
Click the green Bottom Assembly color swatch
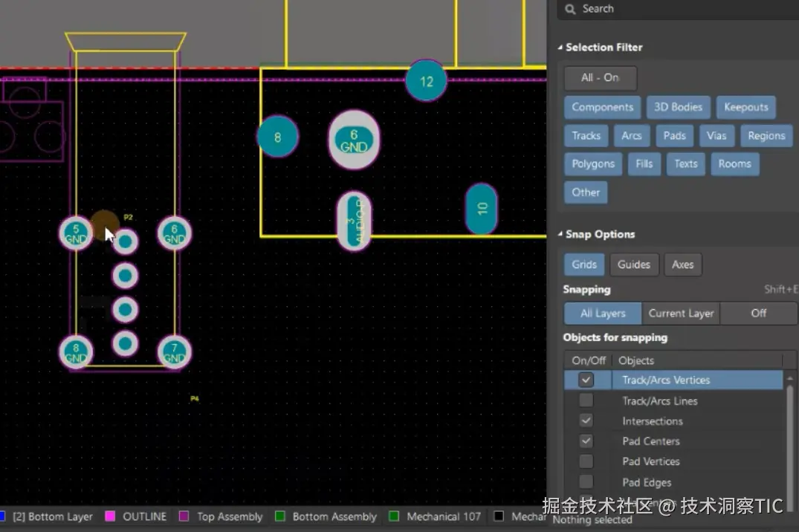pos(279,516)
